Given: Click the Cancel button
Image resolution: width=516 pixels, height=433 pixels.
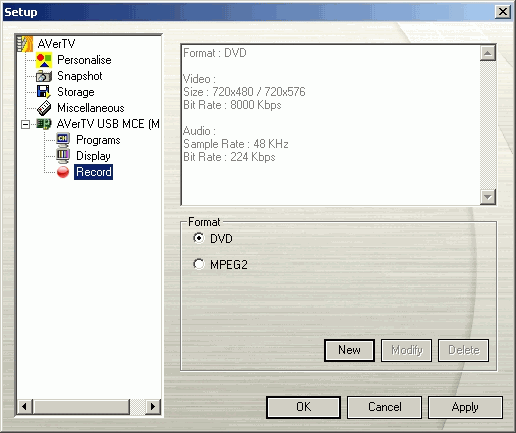Looking at the screenshot, I should tap(384, 407).
